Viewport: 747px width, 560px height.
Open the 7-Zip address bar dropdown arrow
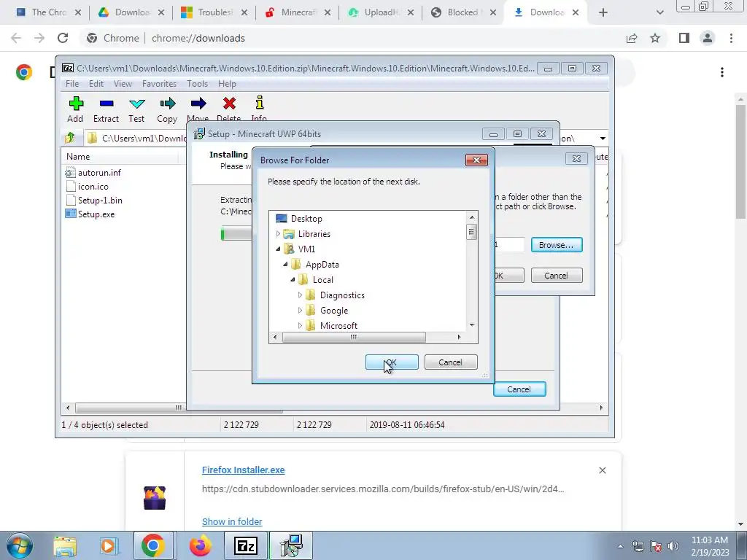(603, 138)
